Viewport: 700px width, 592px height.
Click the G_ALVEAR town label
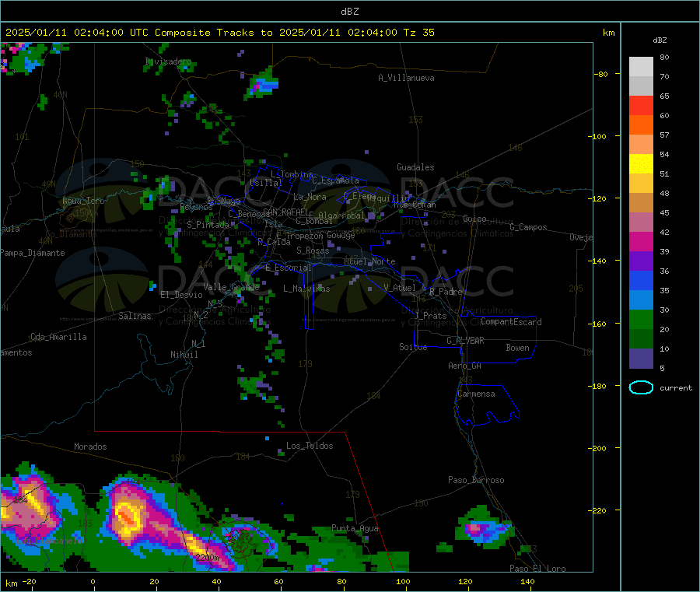465,341
